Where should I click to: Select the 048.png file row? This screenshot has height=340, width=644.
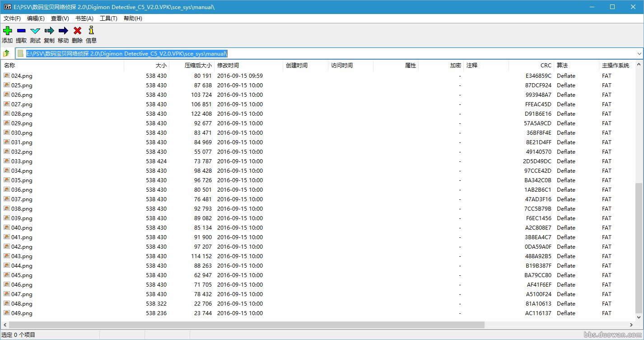pyautogui.click(x=22, y=304)
